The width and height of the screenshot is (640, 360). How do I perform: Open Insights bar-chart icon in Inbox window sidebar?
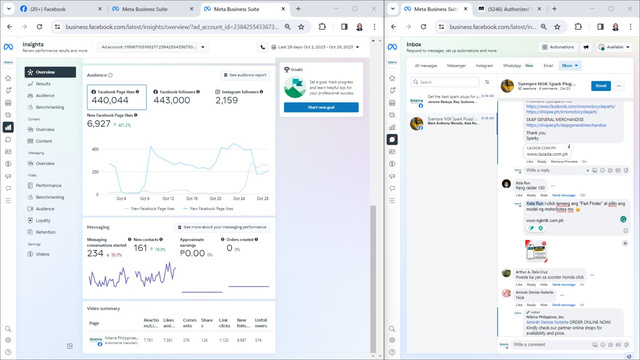[392, 127]
